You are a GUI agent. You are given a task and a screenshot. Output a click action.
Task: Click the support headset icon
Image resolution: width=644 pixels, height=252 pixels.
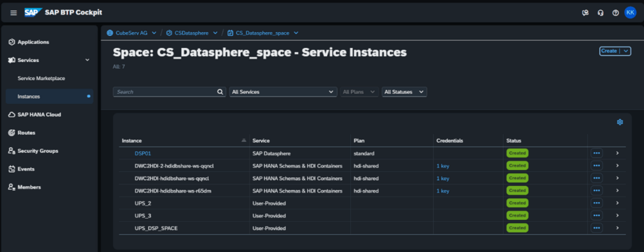(x=601, y=13)
